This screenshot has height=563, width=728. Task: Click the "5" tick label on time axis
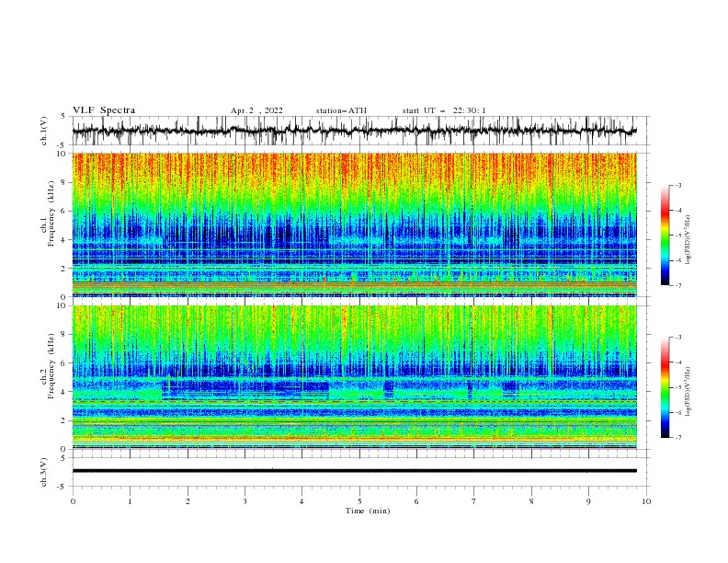point(359,501)
